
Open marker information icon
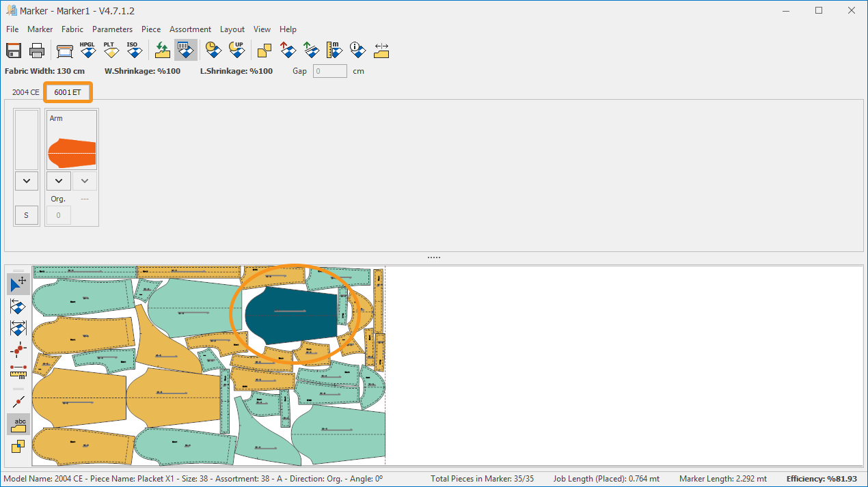click(357, 51)
